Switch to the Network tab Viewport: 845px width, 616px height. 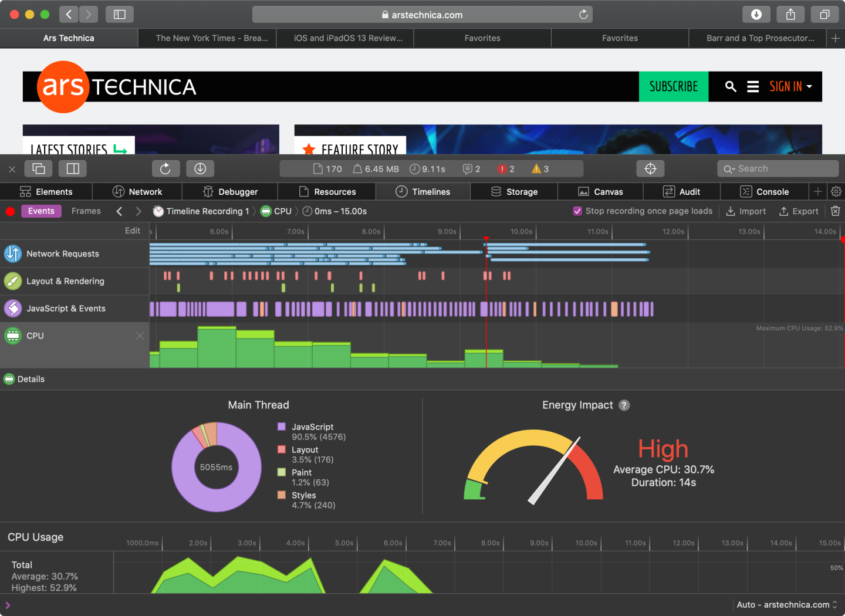(137, 192)
